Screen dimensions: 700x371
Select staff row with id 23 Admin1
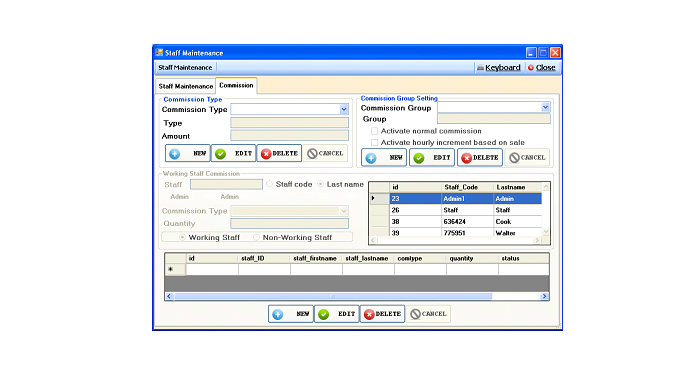(x=456, y=199)
